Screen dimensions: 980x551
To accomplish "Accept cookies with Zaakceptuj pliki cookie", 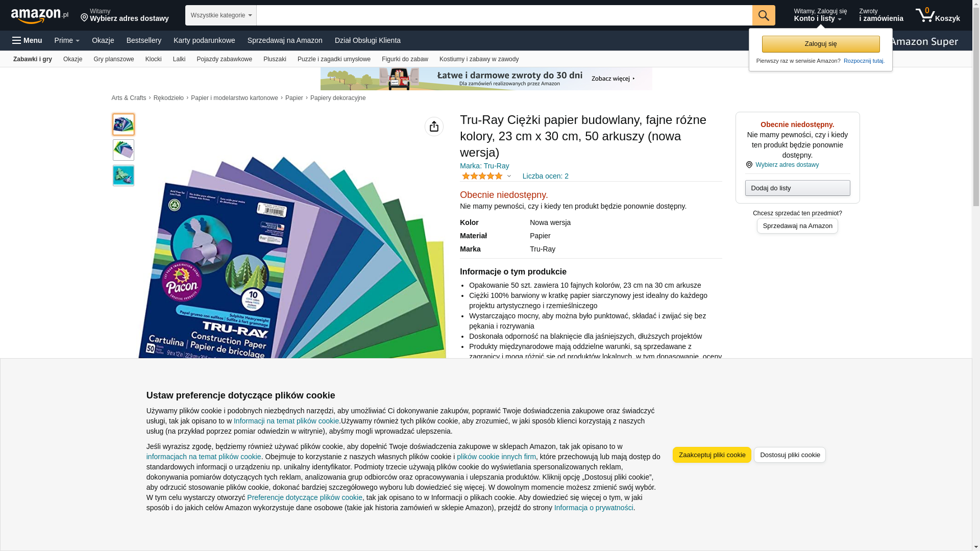I will [x=712, y=455].
